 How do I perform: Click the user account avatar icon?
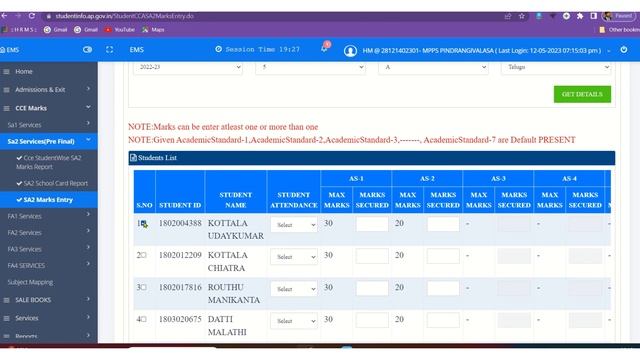(x=350, y=51)
